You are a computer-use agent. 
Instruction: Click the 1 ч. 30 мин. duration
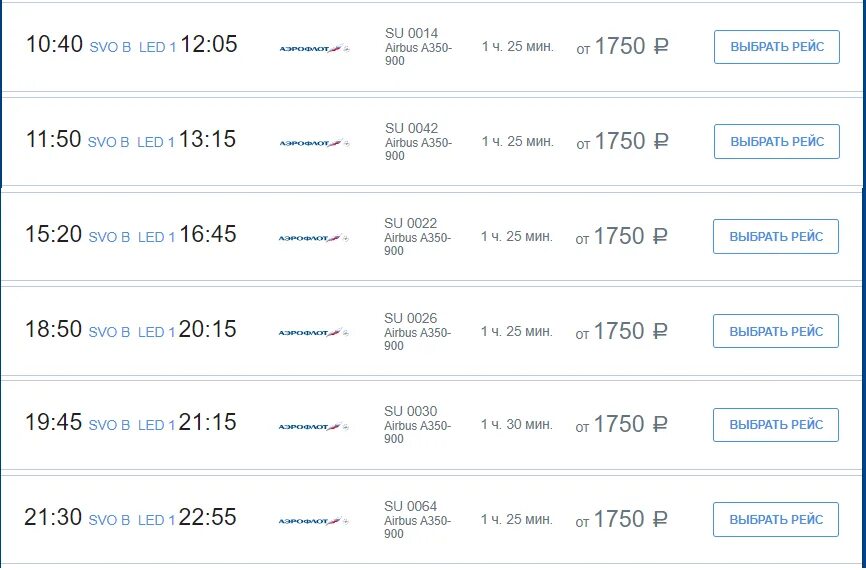[516, 424]
